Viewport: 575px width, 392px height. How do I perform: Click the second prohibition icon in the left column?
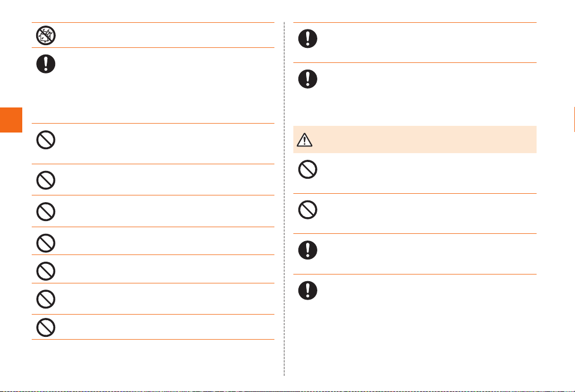(46, 180)
